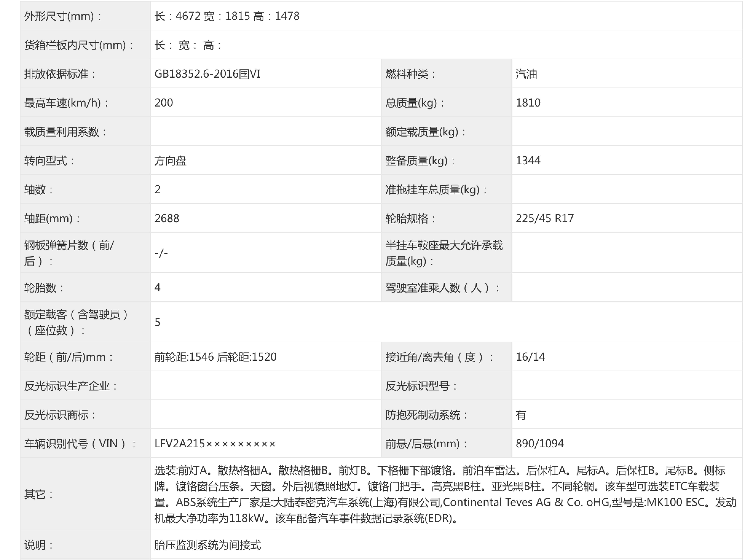Select the label 轮距（前/后)mm
This screenshot has height=560, width=753.
pyautogui.click(x=69, y=357)
